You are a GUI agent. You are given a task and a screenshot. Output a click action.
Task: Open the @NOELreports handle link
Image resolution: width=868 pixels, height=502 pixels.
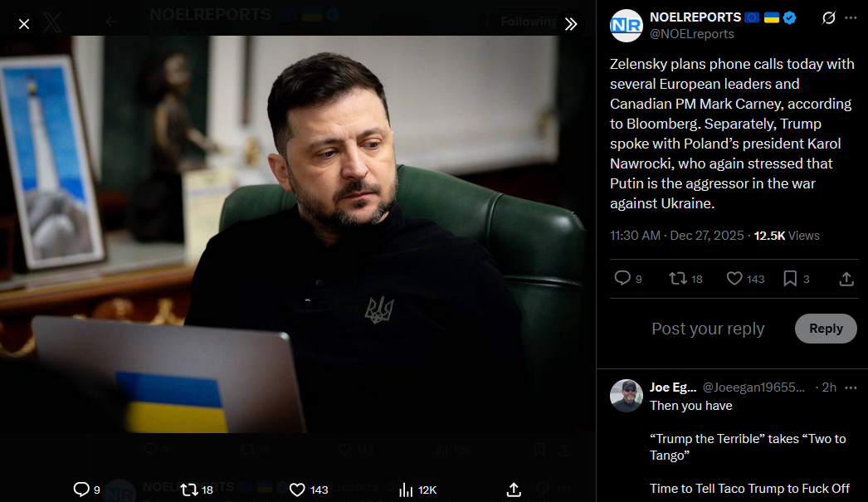click(692, 34)
